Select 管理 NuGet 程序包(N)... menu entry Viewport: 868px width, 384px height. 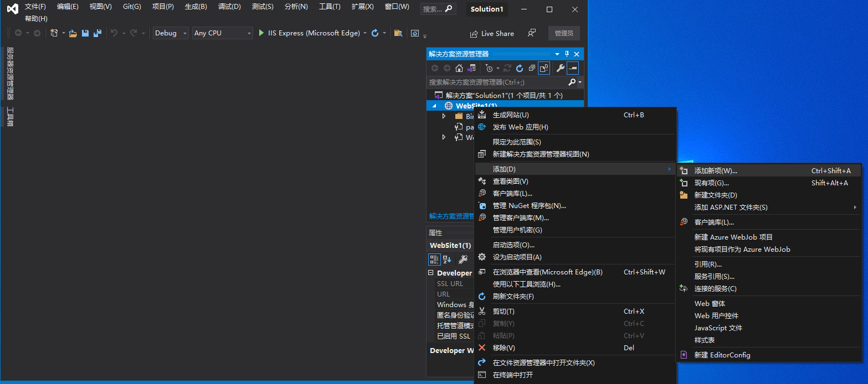(x=576, y=206)
